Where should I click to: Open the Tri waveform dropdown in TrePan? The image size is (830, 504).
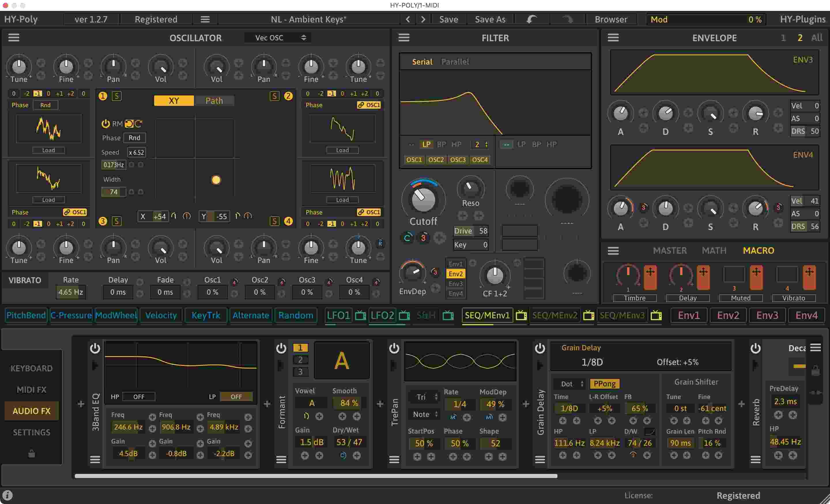click(x=424, y=397)
